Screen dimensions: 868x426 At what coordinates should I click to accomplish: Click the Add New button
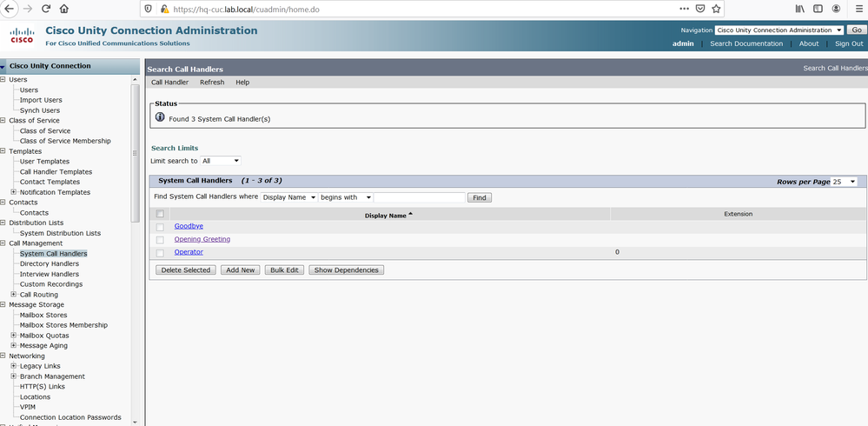pos(241,270)
